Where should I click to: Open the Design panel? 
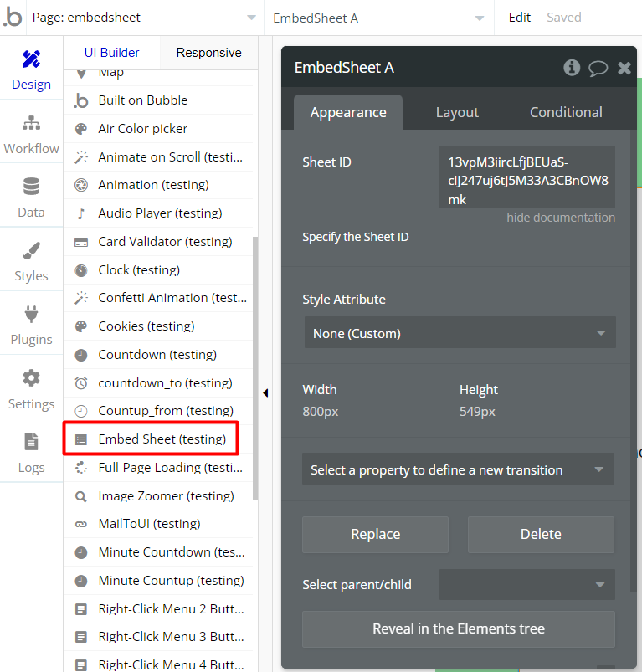coord(31,71)
